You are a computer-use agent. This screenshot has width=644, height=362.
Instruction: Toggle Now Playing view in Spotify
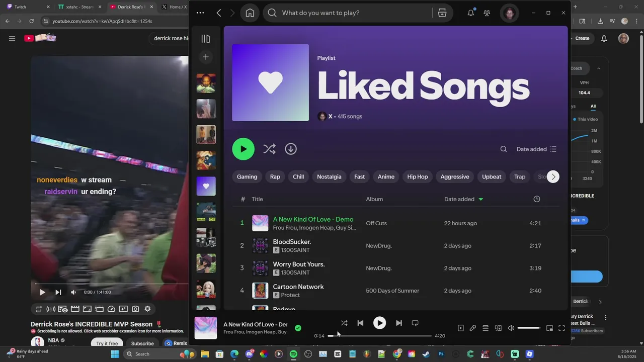coord(460,328)
